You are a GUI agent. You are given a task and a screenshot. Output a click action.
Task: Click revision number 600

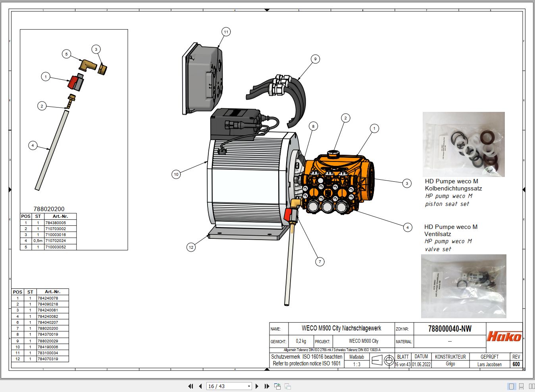click(x=516, y=364)
